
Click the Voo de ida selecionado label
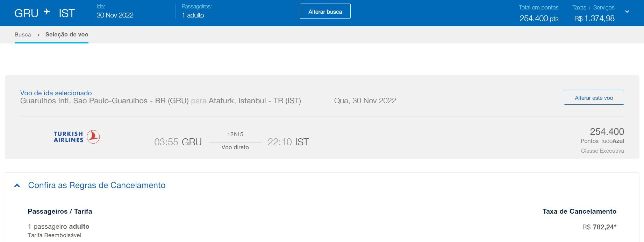point(56,93)
